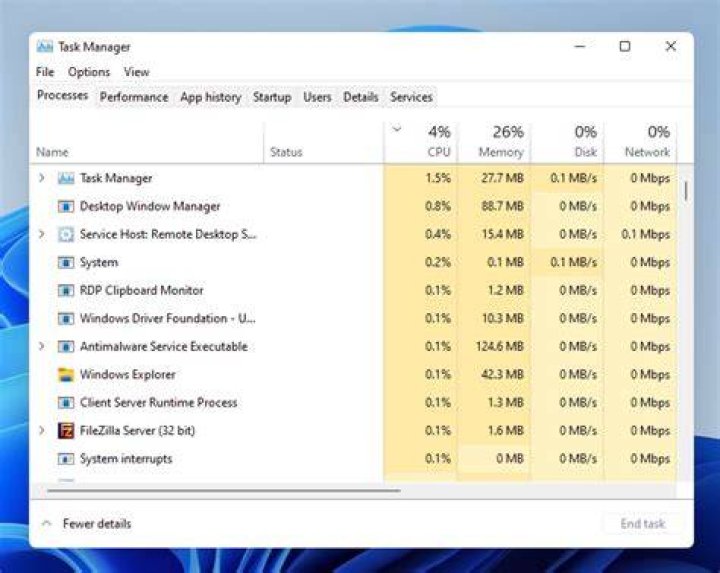Click the vertical scrollbar thumb
The image size is (720, 573).
[x=686, y=191]
